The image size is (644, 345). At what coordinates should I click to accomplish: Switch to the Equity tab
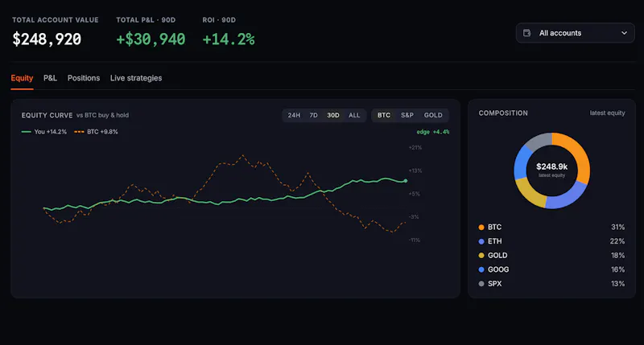22,78
